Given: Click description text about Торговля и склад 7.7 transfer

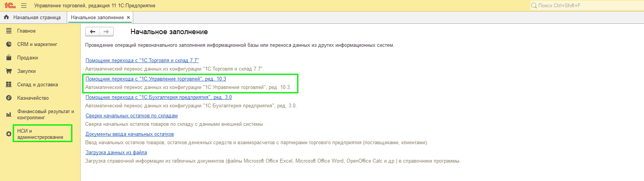Looking at the screenshot, I should pyautogui.click(x=174, y=69).
